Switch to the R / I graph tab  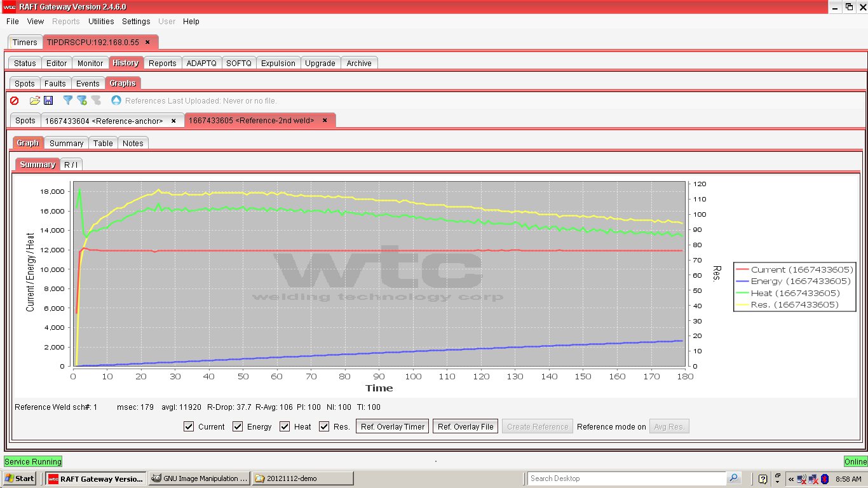(x=71, y=165)
